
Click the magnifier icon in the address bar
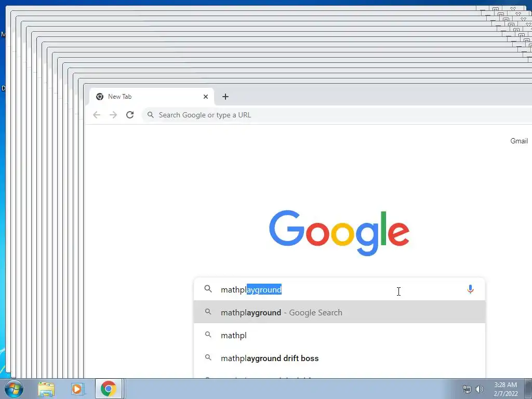[151, 115]
